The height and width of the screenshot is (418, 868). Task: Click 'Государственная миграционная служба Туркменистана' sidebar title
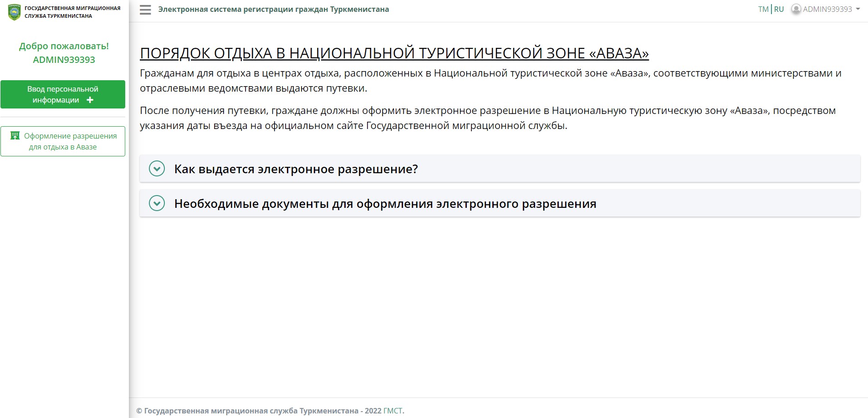pyautogui.click(x=72, y=12)
